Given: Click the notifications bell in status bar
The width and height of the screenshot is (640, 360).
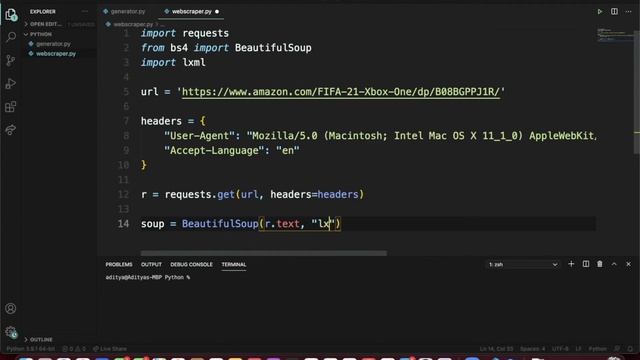Looking at the screenshot, I should pyautogui.click(x=630, y=349).
